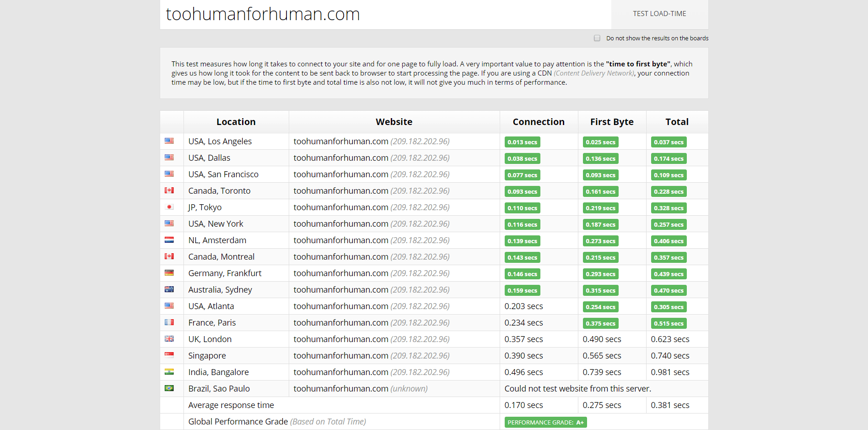868x430 pixels.
Task: Click the France flag icon for Paris
Action: (169, 322)
